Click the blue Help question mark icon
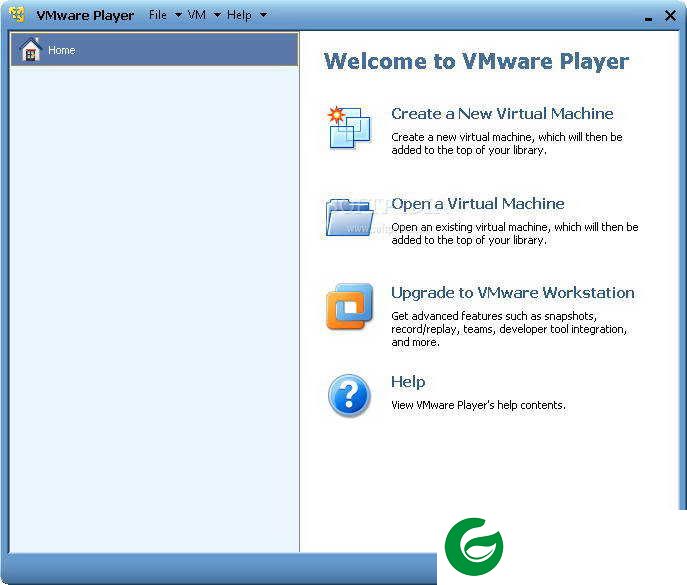This screenshot has width=687, height=585. 349,395
